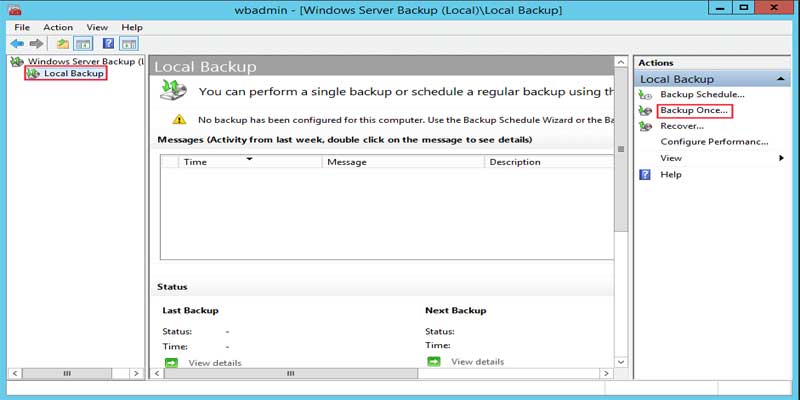Click the green arrow under Last Backup
The height and width of the screenshot is (400, 800).
pos(171,363)
